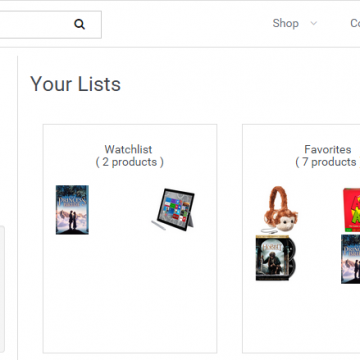Click the magnifying glass search icon

(79, 24)
